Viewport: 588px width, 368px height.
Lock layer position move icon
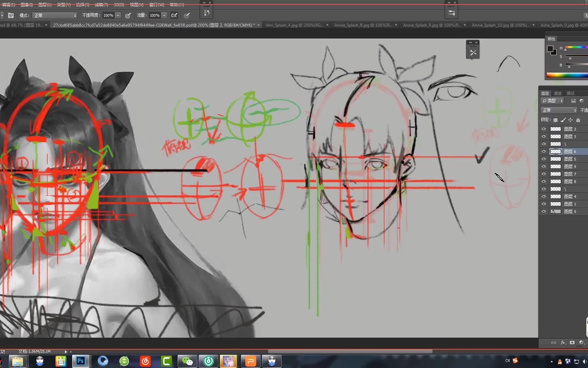click(x=570, y=120)
